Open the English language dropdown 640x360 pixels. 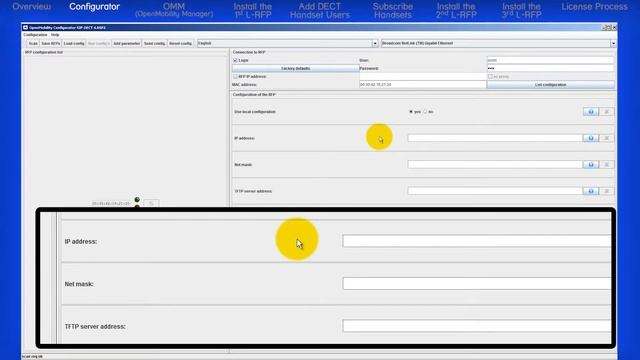375,43
